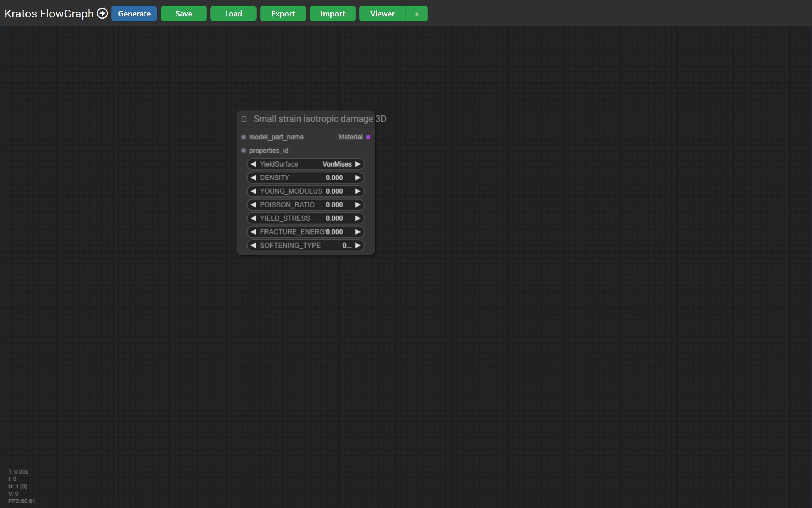This screenshot has width=812, height=508.
Task: Decrease YIELD_STRESS with left arrow
Action: 253,218
